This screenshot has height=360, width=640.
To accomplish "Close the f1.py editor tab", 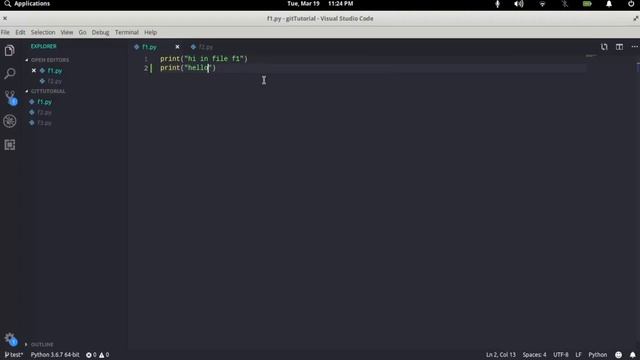I will click(177, 47).
